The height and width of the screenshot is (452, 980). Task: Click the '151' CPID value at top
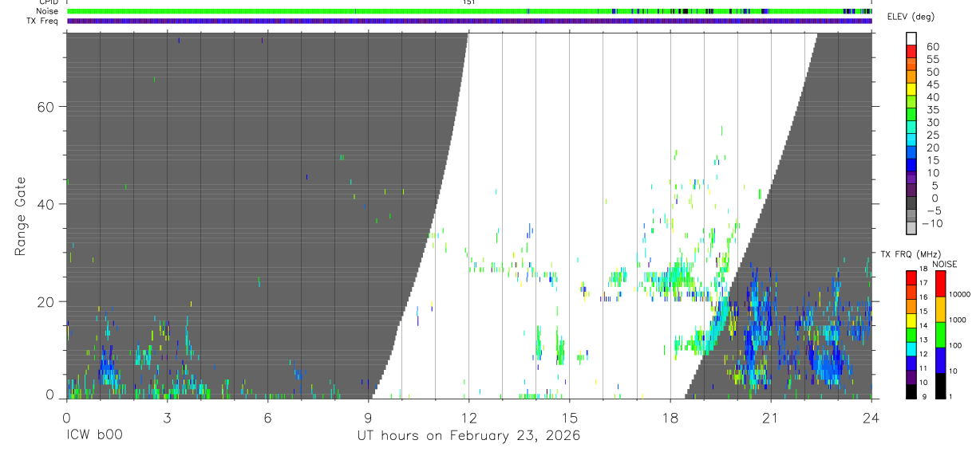coord(468,2)
